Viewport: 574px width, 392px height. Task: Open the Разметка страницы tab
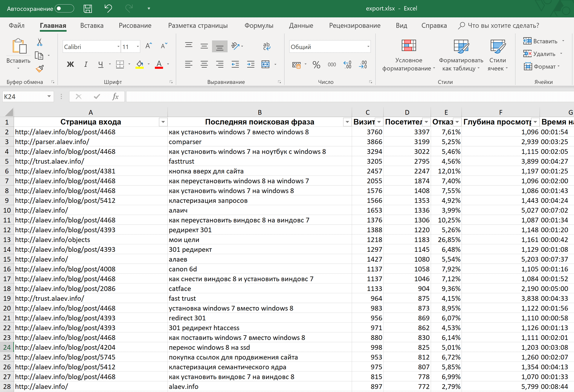[x=198, y=25]
